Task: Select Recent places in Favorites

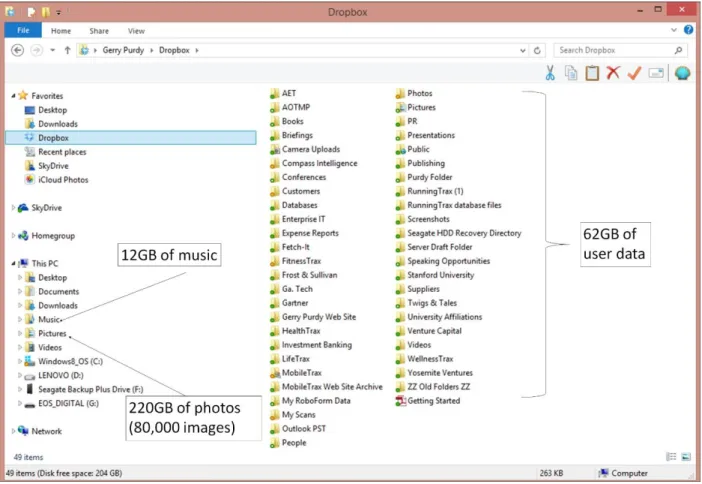Action: (56, 152)
